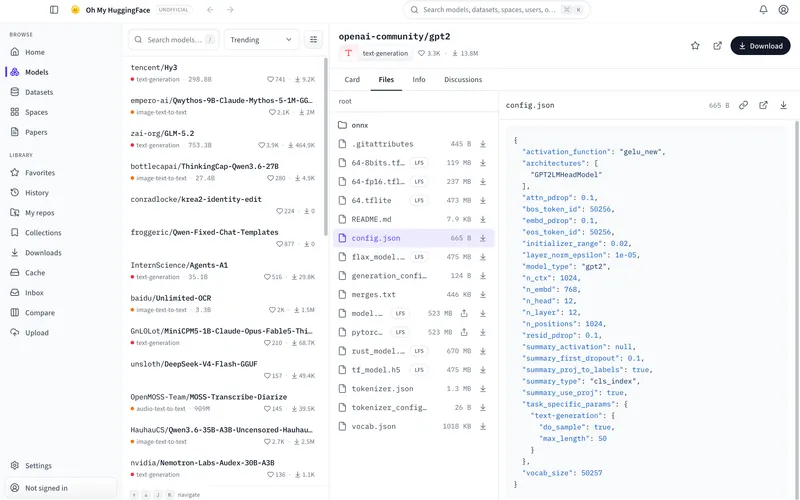Download the .gitattributes file
The width and height of the screenshot is (800, 500).
[x=483, y=144]
